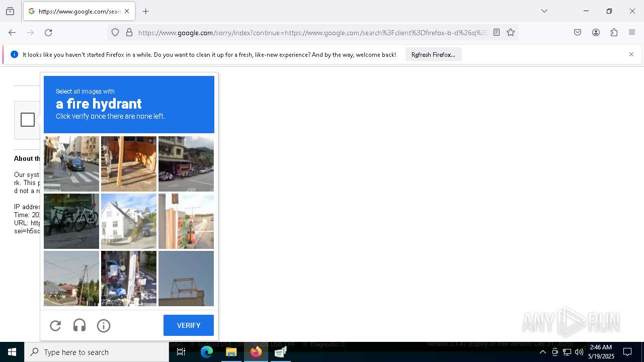The width and height of the screenshot is (644, 362).
Task: Select the cluttered shopfront tile
Action: 129,279
